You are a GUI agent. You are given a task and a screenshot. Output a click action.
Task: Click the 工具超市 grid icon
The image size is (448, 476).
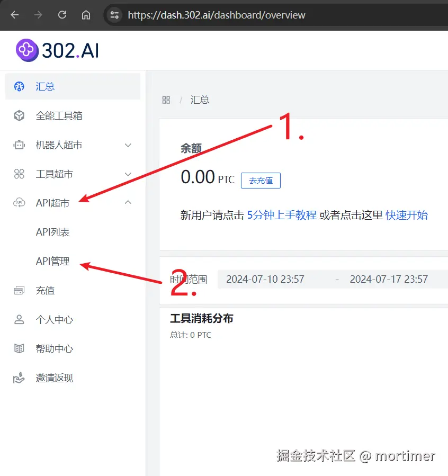click(x=19, y=174)
